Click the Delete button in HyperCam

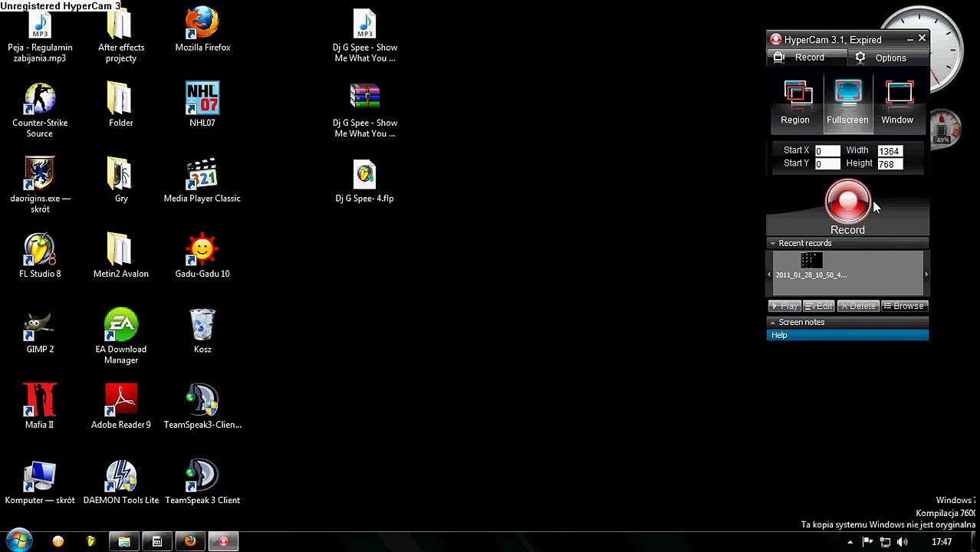[x=858, y=306]
